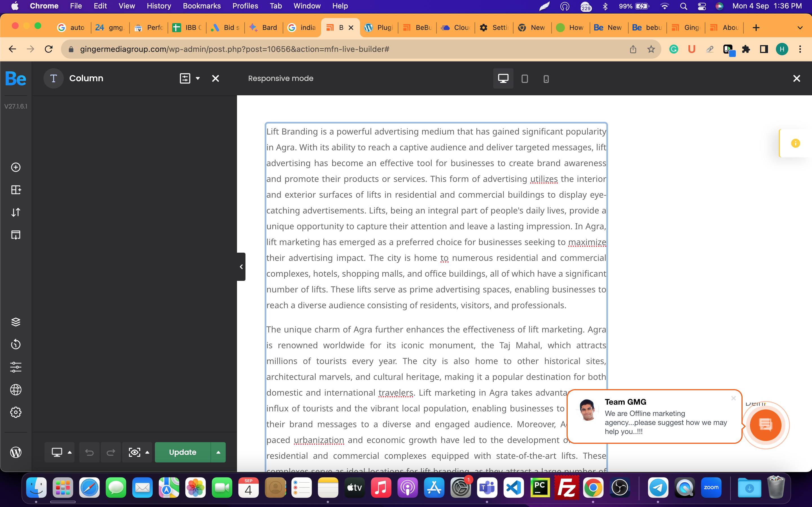
Task: Open the Extensions puzzle icon
Action: (746, 49)
